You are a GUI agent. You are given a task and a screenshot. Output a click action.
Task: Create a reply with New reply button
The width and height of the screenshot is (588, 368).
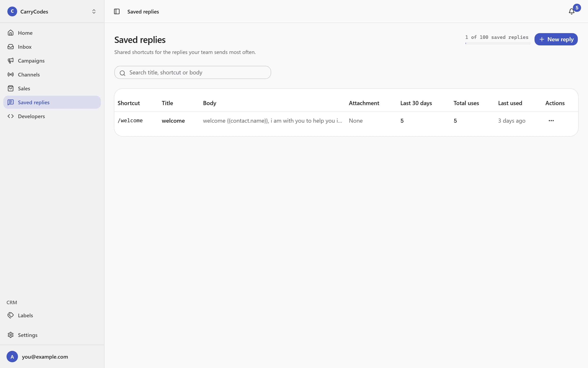556,39
